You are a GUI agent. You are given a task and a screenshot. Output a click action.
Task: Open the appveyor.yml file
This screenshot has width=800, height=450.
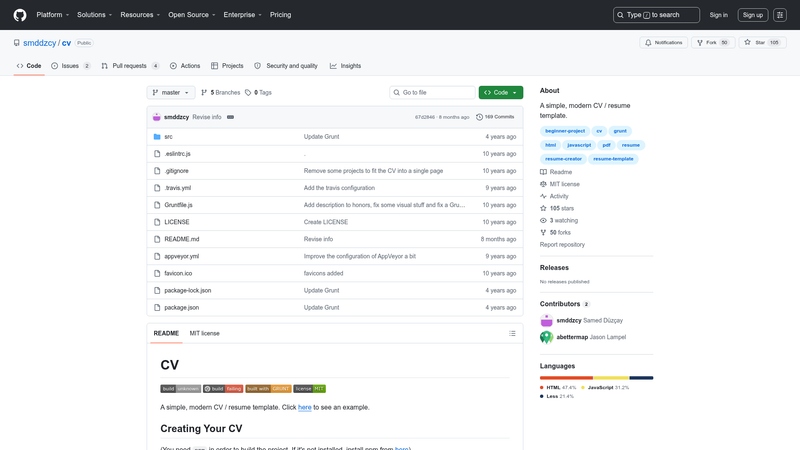182,256
